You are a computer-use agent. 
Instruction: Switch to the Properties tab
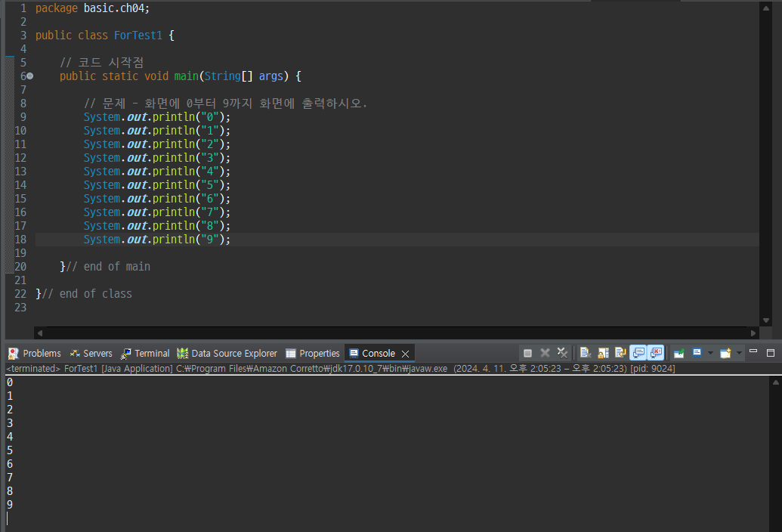(313, 353)
